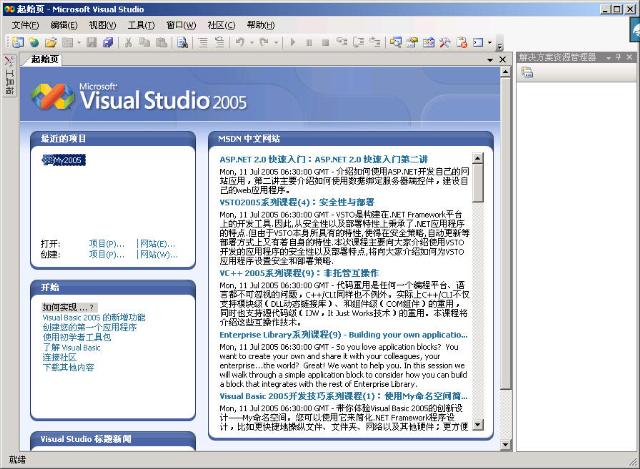Close the Solution Explorer panel
This screenshot has height=469, width=640.
pyautogui.click(x=629, y=58)
